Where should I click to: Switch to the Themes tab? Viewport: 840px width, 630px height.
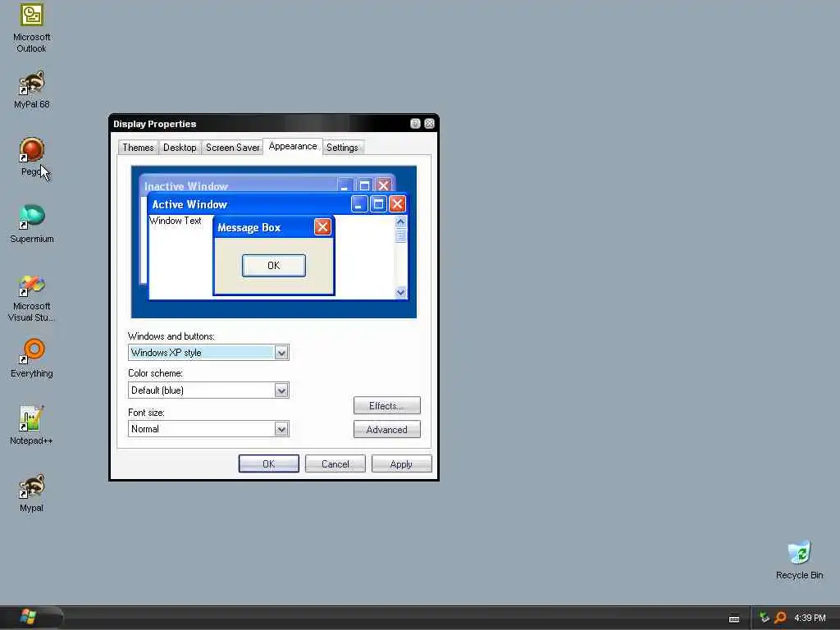[138, 148]
